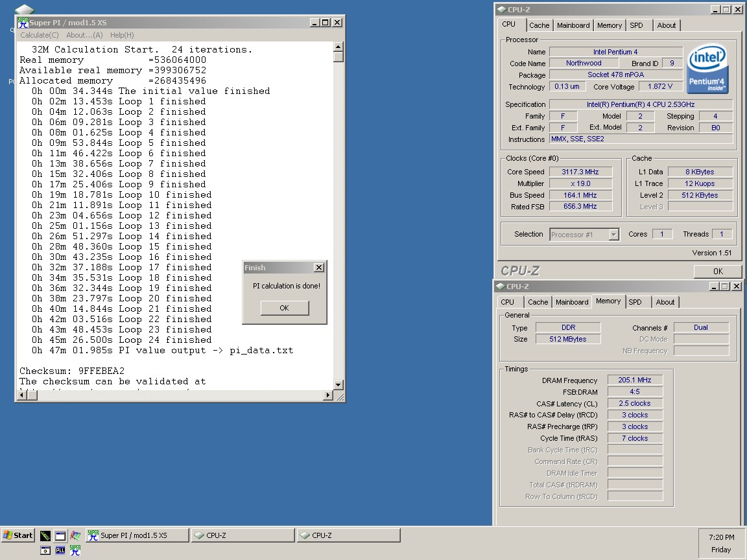Click the FSB:DRAM 4:5 value
747x560 pixels.
tap(635, 391)
